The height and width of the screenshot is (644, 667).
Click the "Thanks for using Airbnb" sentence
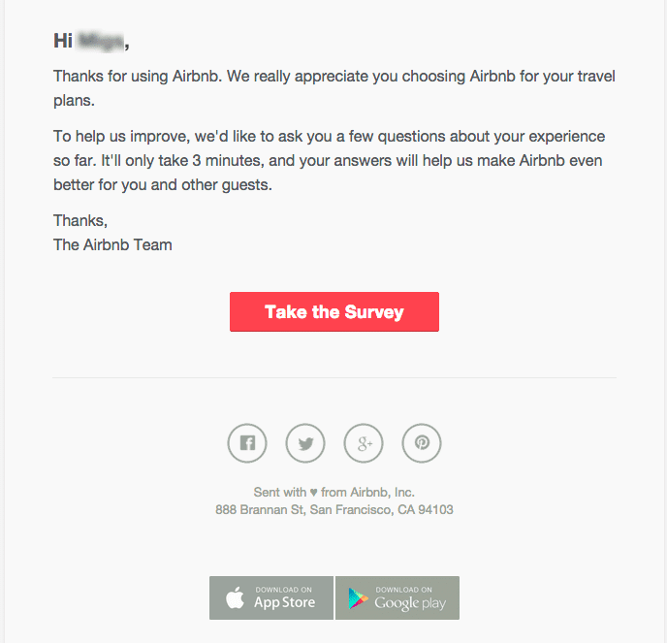176,77
